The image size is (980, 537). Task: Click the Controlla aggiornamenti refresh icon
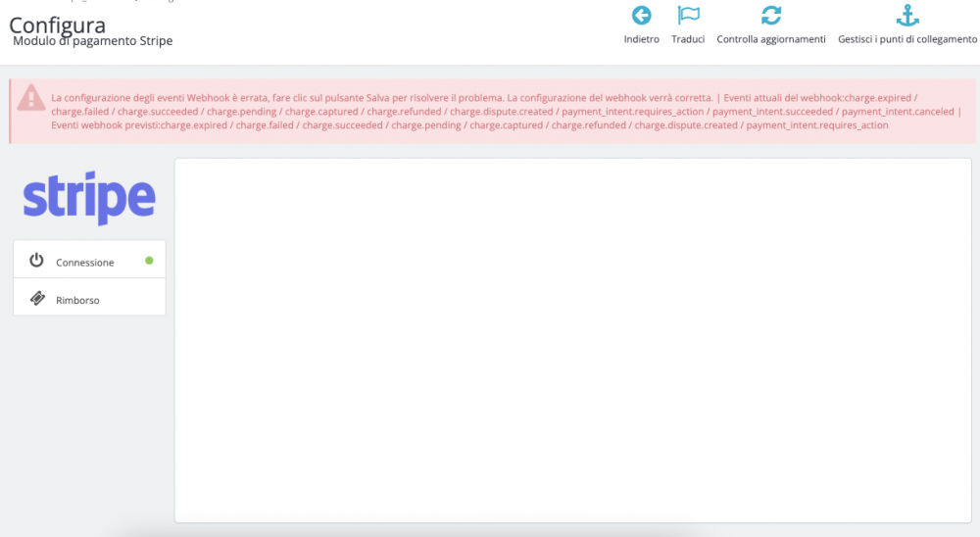click(771, 15)
